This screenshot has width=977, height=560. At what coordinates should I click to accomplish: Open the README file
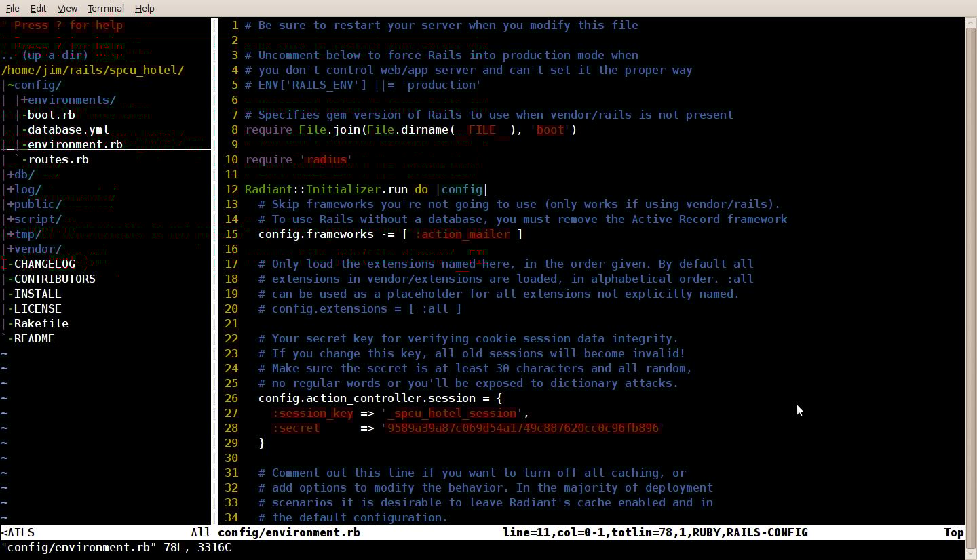pyautogui.click(x=34, y=338)
